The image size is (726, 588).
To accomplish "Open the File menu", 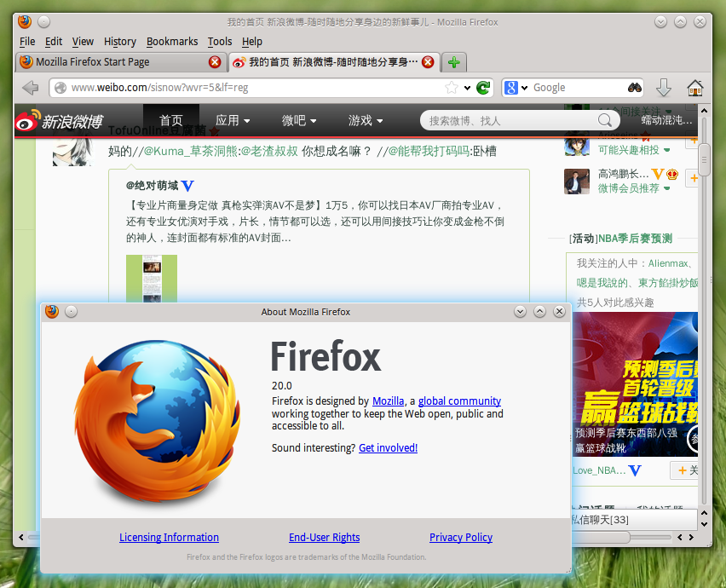I will pos(27,42).
